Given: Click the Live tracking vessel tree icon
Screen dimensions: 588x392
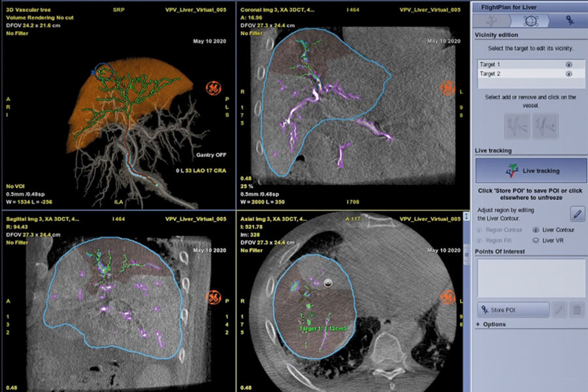Looking at the screenshot, I should [512, 171].
